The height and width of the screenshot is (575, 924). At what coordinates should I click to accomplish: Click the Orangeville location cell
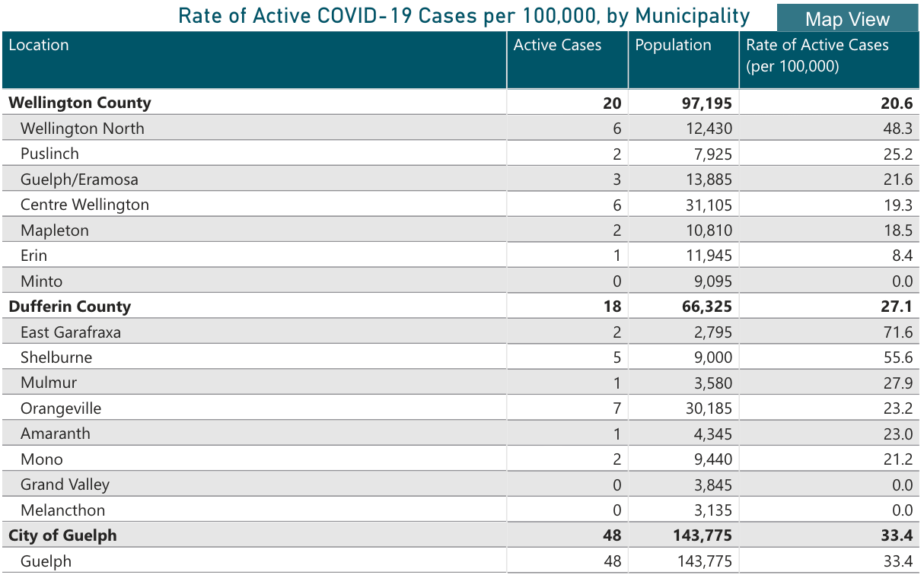[x=61, y=408]
